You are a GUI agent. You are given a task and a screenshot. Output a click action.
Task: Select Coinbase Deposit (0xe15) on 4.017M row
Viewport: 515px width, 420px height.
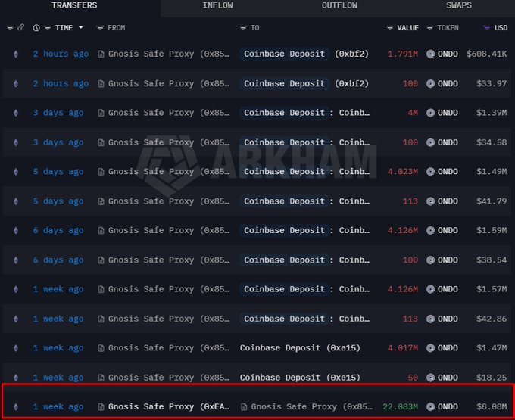coord(300,348)
